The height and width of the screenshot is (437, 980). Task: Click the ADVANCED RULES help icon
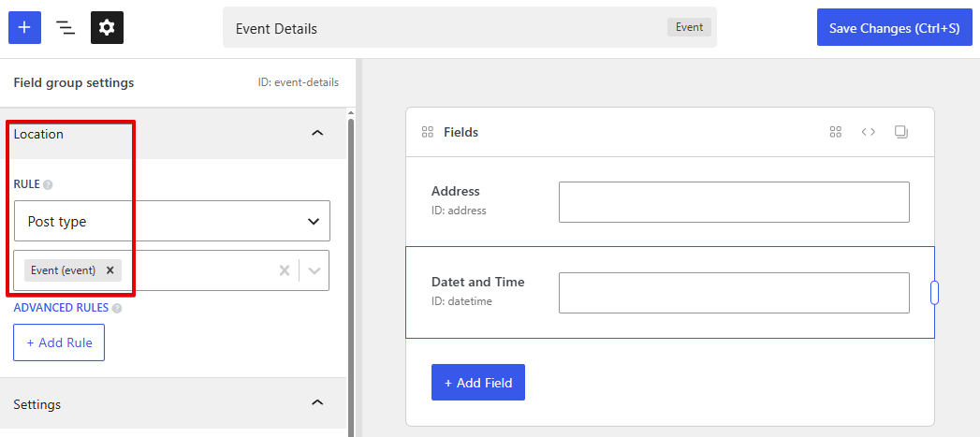pyautogui.click(x=117, y=308)
